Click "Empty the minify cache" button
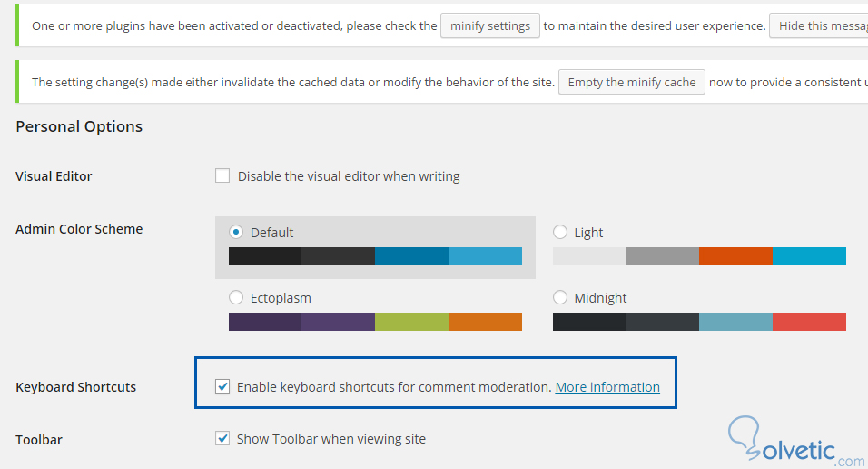Viewport: 868px width, 469px height. pyautogui.click(x=631, y=82)
